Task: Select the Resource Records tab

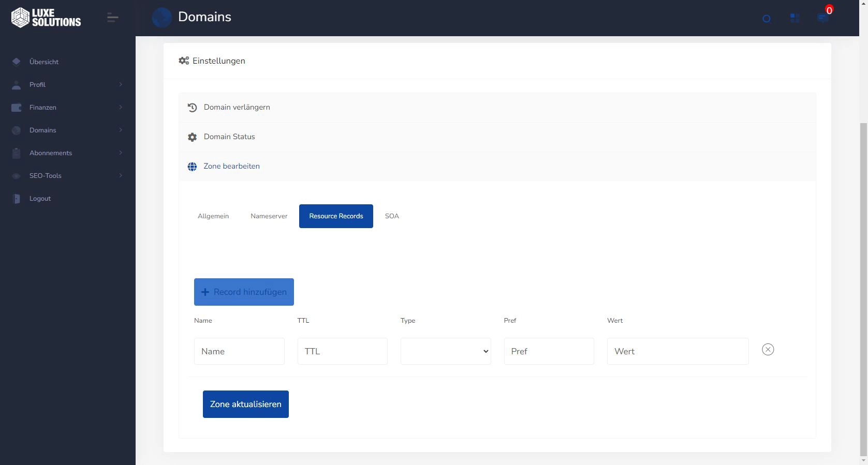Action: pyautogui.click(x=336, y=216)
